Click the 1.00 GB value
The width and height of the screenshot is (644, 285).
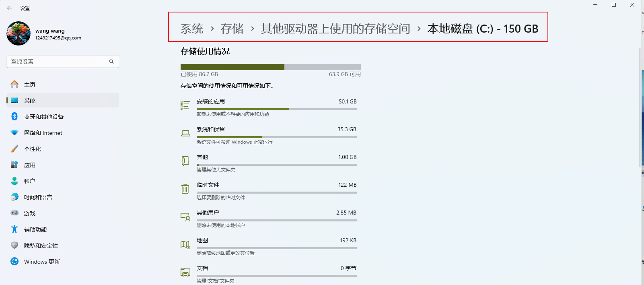348,157
